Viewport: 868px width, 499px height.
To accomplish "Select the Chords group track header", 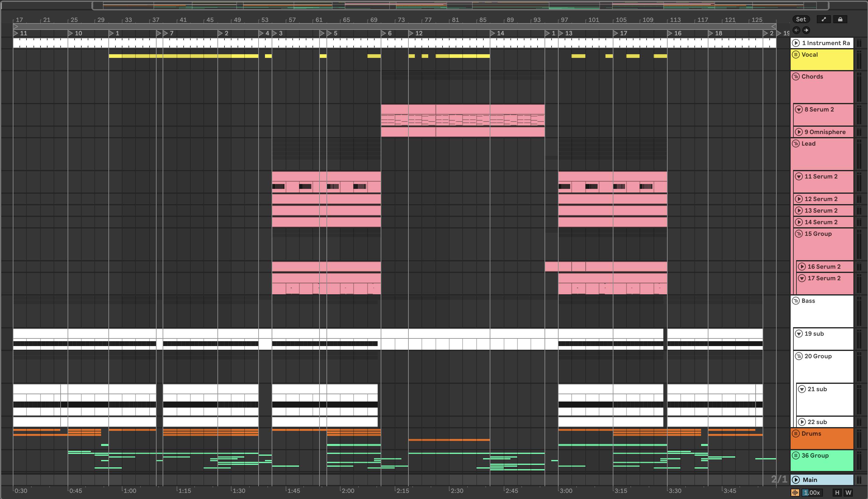I will click(812, 76).
